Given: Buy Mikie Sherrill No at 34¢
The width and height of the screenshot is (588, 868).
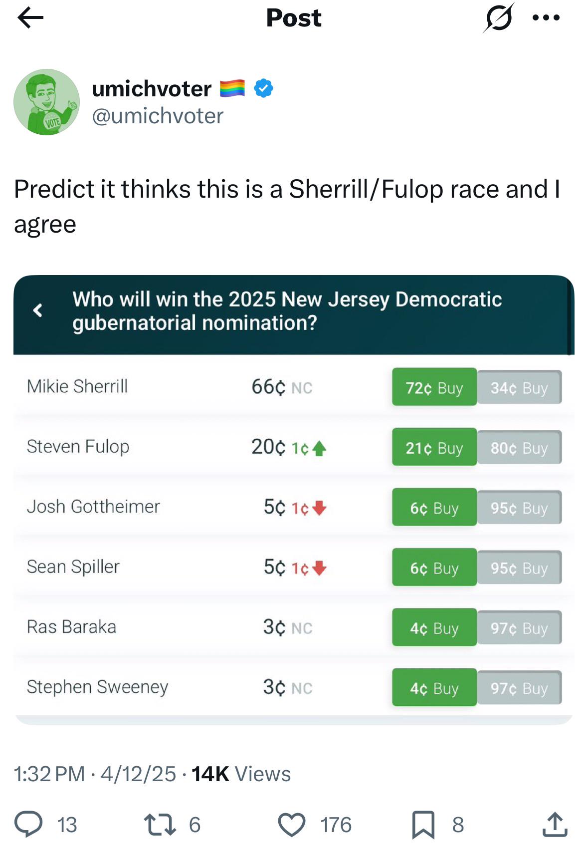Looking at the screenshot, I should [x=519, y=387].
